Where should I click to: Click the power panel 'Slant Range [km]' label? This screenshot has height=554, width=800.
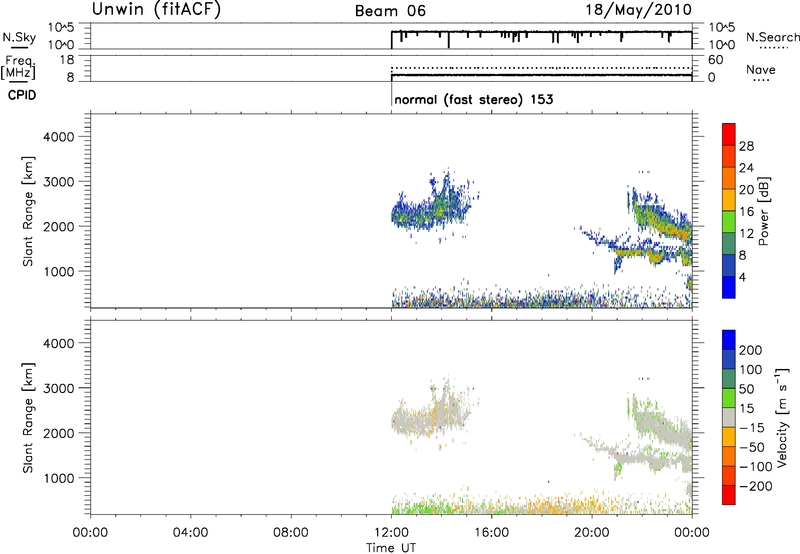(x=28, y=212)
